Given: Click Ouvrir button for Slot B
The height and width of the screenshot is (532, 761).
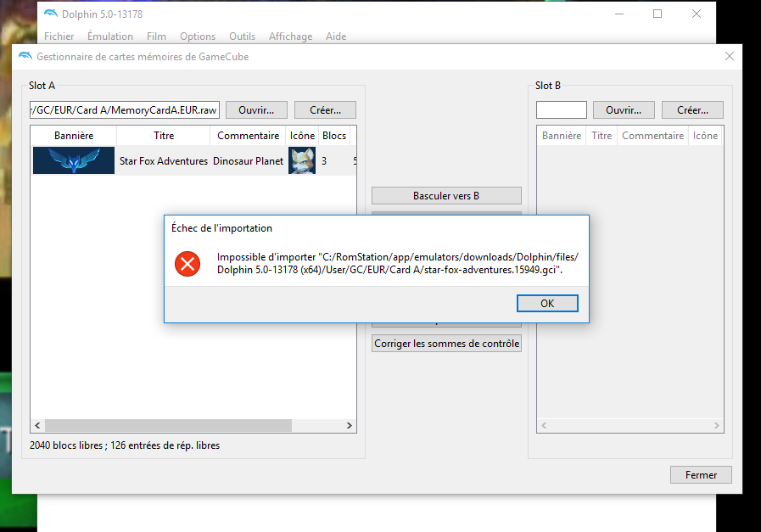Looking at the screenshot, I should 624,110.
